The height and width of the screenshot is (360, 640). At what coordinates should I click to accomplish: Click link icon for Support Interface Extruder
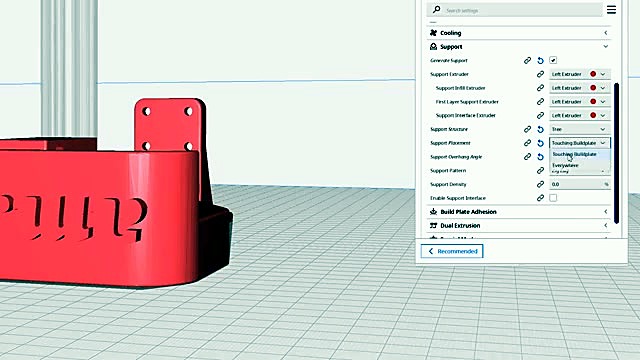[540, 116]
